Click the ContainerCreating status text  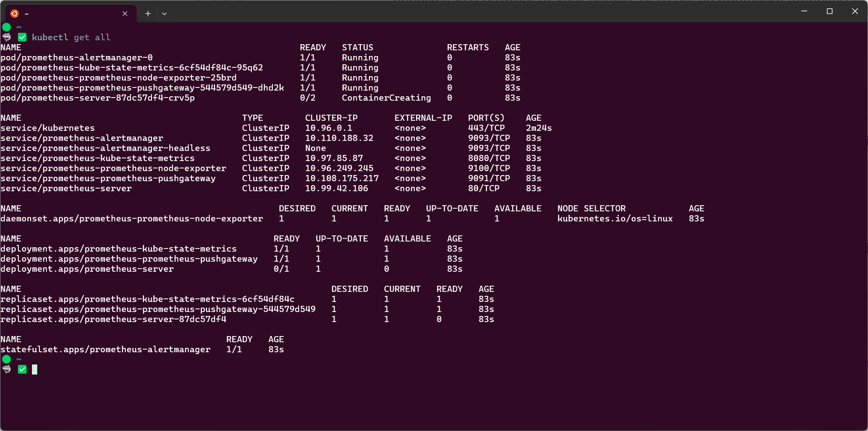(x=386, y=98)
